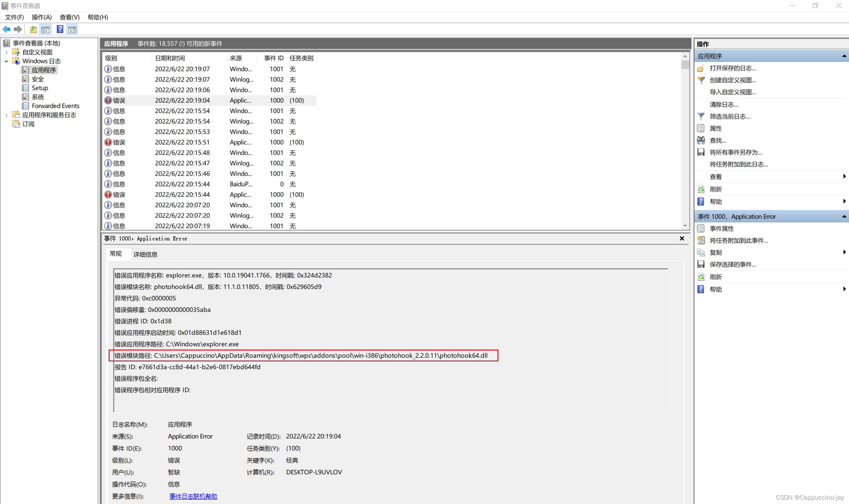
Task: Click the folder Up one level icon
Action: (x=33, y=29)
